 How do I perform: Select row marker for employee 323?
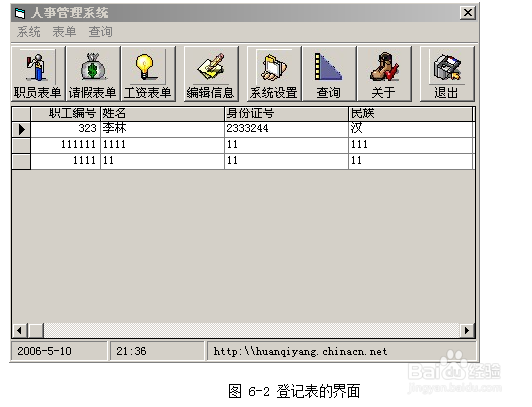coord(21,129)
